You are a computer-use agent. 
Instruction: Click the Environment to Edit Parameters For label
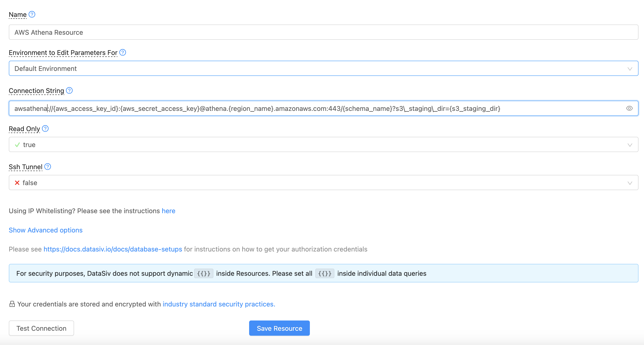63,53
